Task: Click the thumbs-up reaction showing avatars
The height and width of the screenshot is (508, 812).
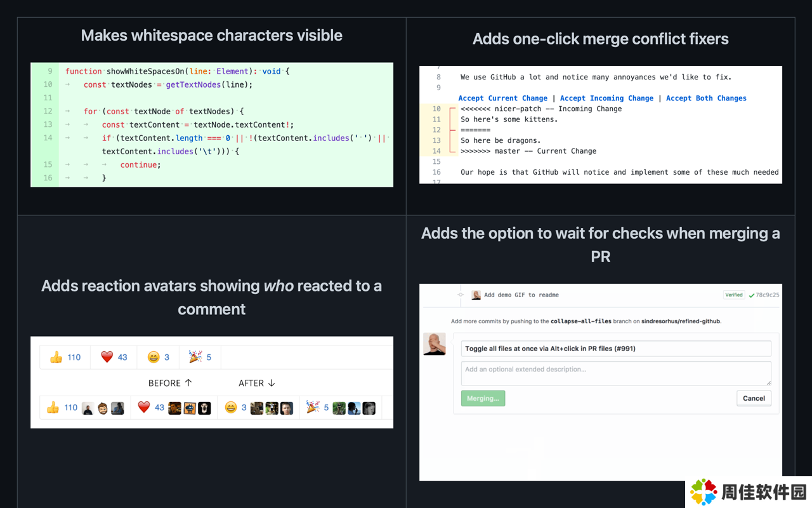Action: pos(85,408)
